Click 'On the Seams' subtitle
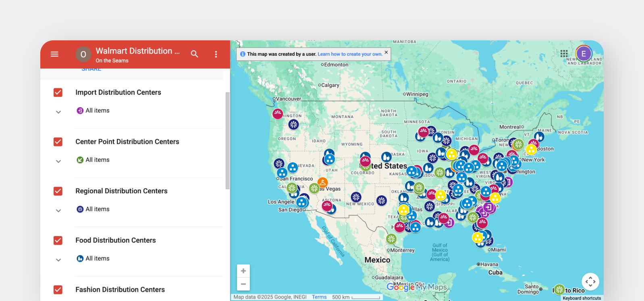644x301 pixels. coord(112,61)
